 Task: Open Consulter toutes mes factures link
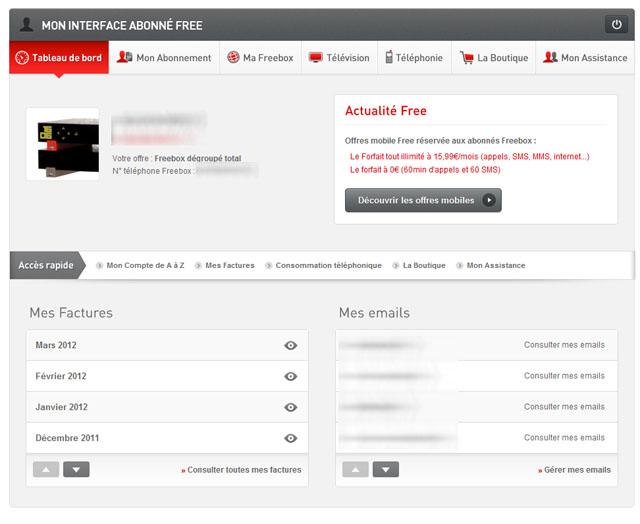click(x=244, y=470)
